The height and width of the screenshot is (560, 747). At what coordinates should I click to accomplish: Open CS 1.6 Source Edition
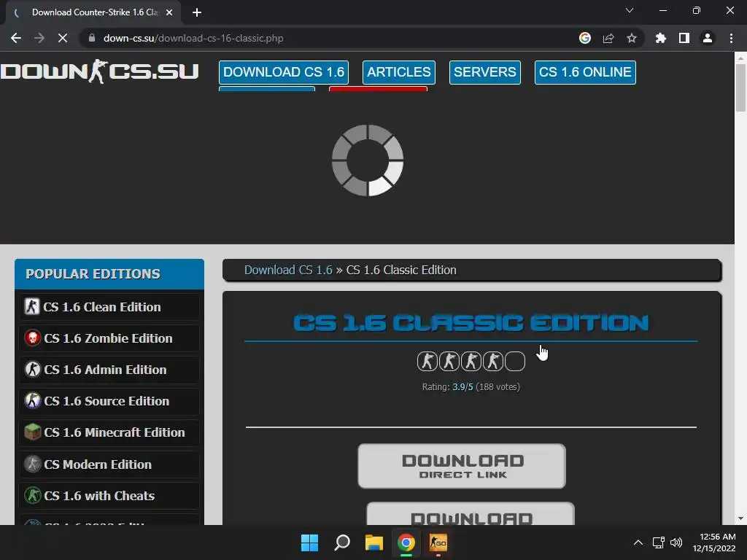[x=109, y=401]
